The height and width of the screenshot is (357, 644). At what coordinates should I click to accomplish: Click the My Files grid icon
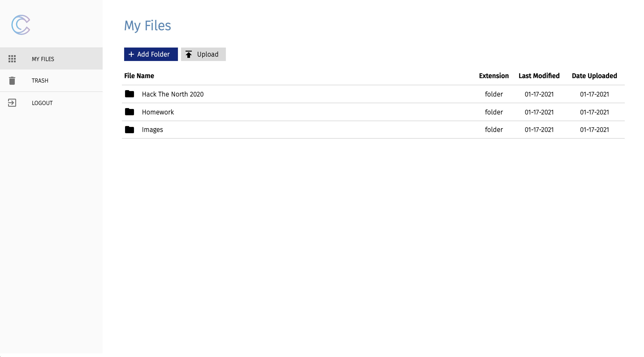pos(12,59)
